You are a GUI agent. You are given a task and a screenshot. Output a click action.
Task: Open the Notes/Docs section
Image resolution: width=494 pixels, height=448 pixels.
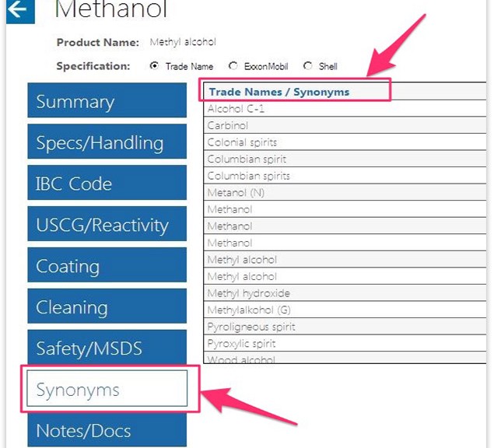[107, 430]
